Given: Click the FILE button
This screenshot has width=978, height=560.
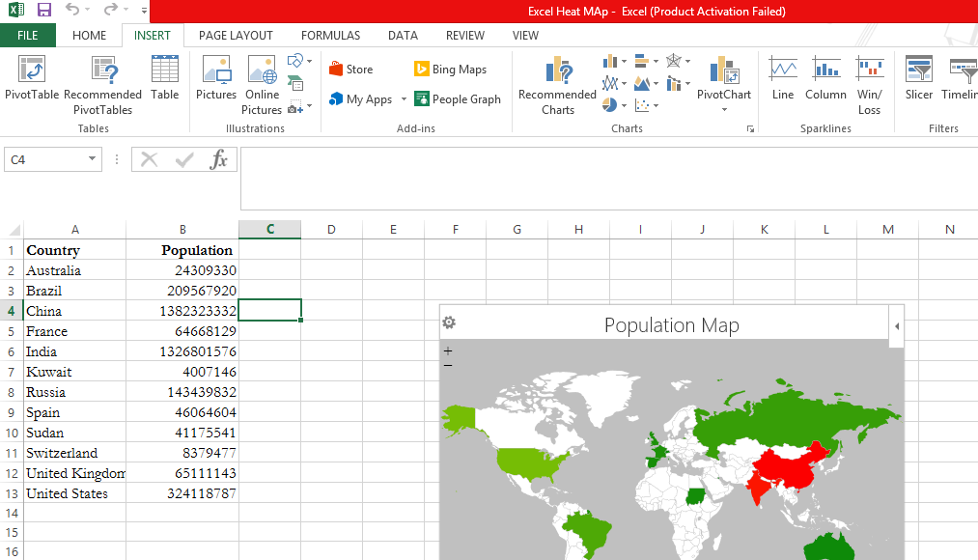Looking at the screenshot, I should (28, 36).
